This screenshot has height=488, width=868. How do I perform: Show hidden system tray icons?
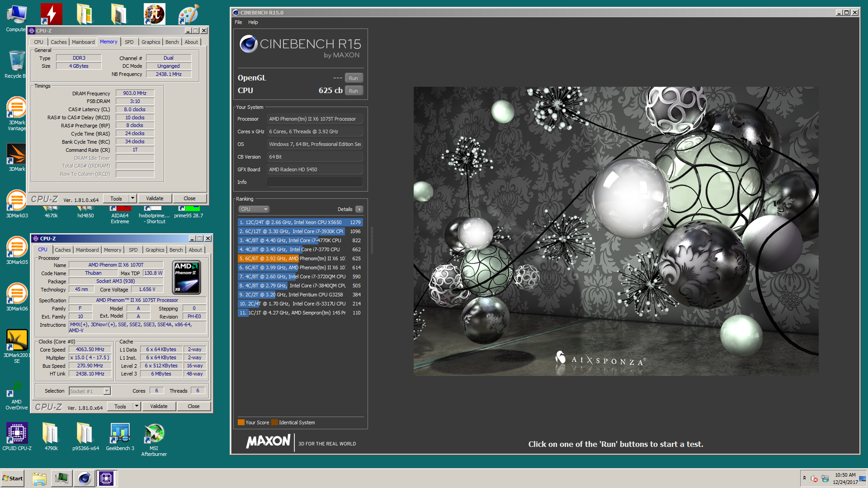pyautogui.click(x=804, y=478)
